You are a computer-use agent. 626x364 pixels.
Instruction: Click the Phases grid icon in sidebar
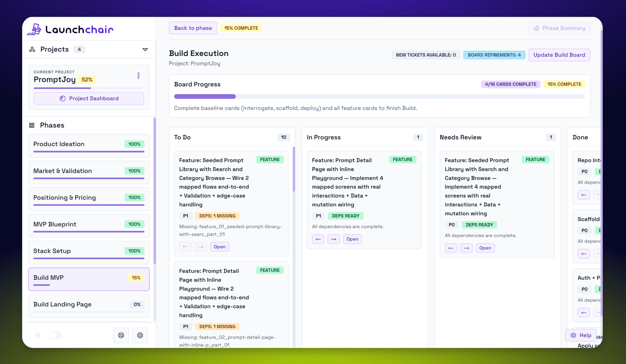pos(32,125)
